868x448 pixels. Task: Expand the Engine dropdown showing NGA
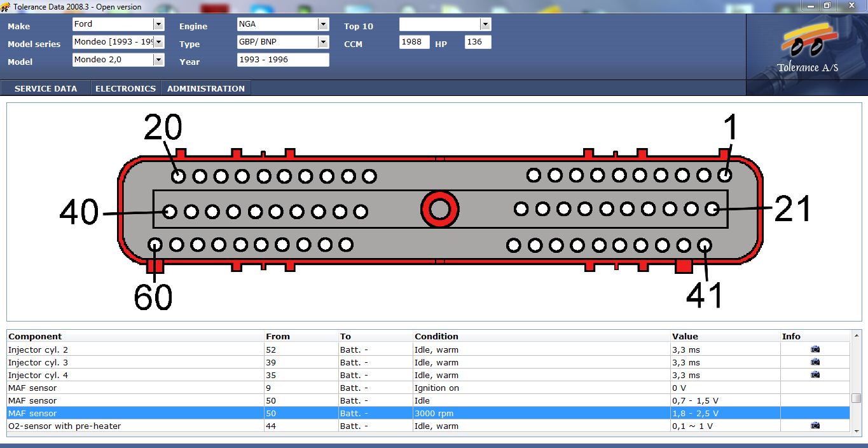point(323,24)
